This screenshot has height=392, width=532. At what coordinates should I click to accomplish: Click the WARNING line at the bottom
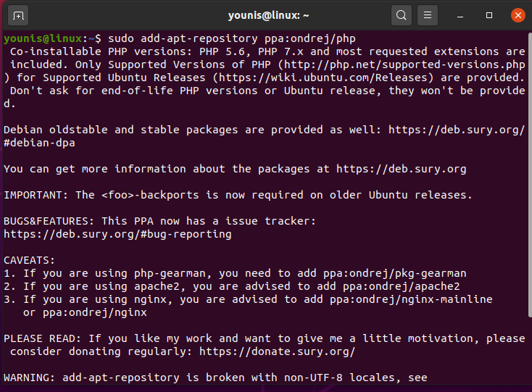click(215, 378)
